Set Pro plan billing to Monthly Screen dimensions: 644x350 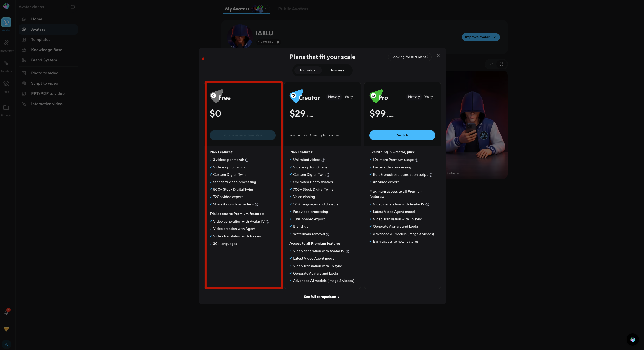point(414,97)
